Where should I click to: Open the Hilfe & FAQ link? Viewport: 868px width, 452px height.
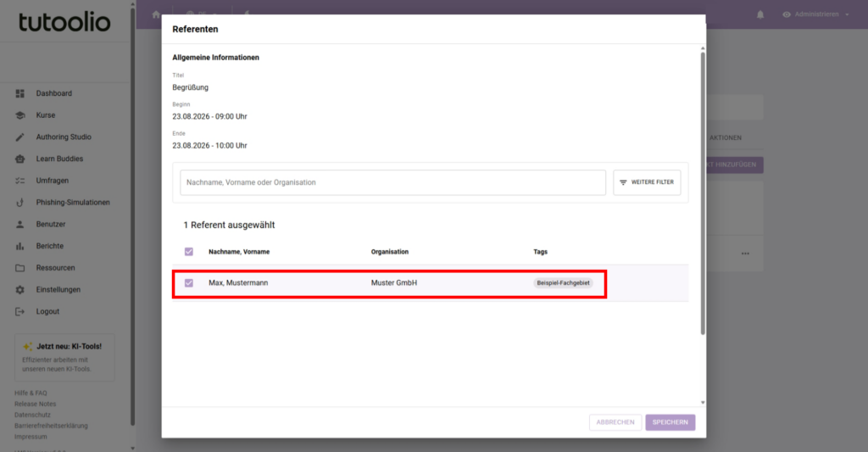pos(31,393)
